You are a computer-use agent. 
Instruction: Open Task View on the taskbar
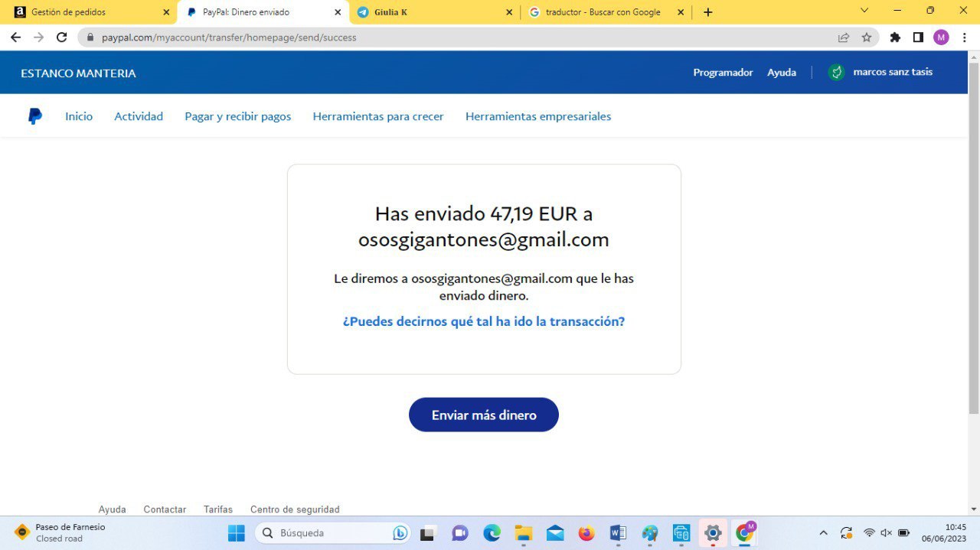tap(427, 533)
